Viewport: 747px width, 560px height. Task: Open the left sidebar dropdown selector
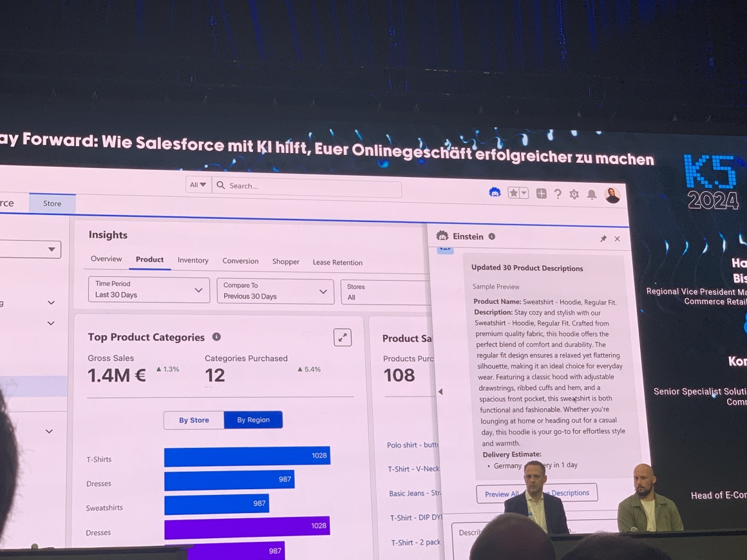[30, 249]
